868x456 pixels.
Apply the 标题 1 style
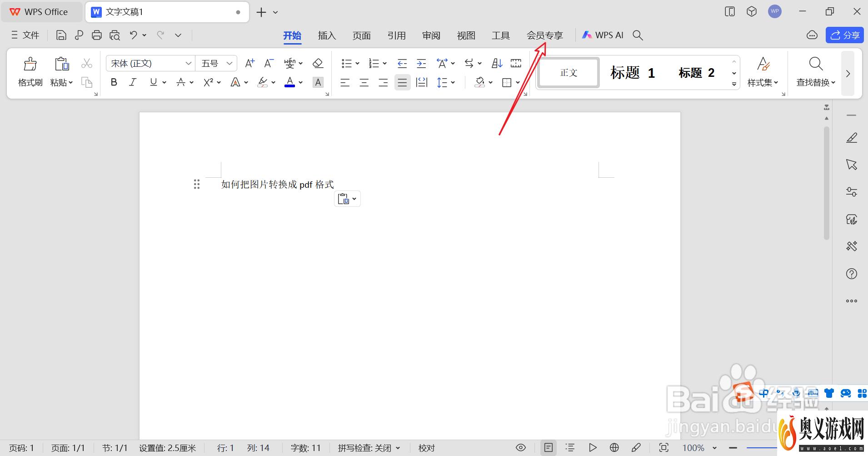(633, 73)
